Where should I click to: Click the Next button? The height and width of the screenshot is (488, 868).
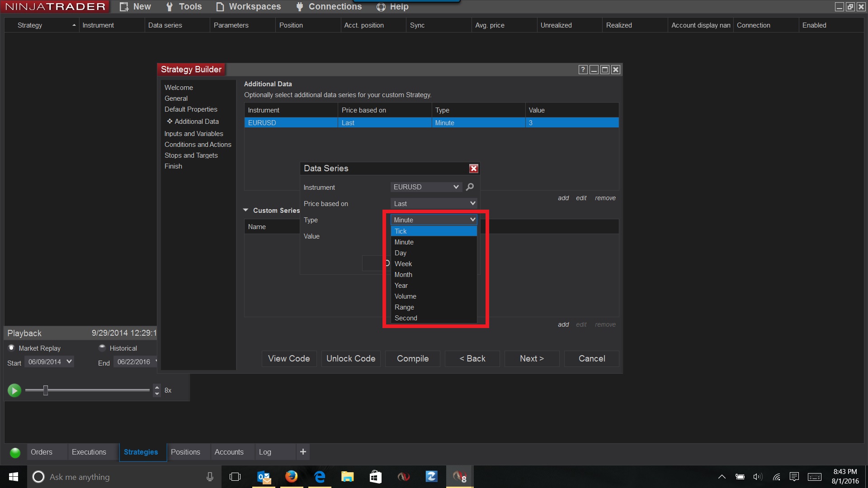pos(532,359)
